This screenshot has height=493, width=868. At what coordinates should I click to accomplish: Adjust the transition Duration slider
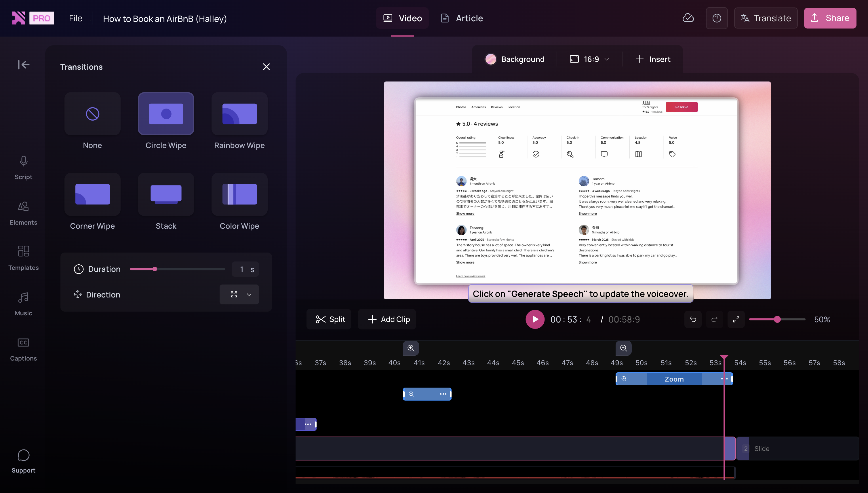coord(155,269)
